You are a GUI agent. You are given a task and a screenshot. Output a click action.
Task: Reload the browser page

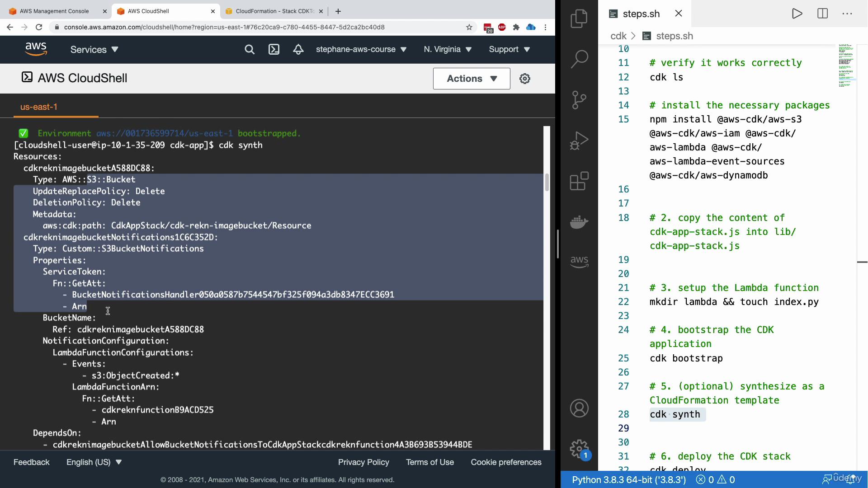pos(39,27)
